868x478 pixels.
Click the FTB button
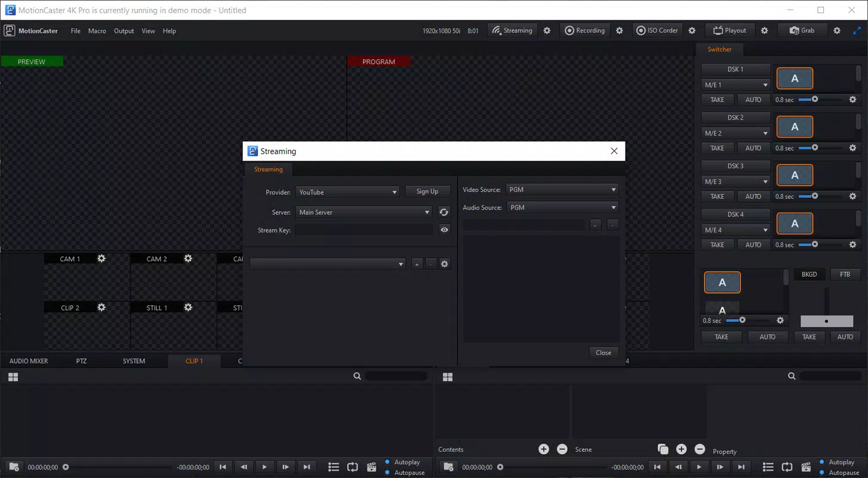point(845,274)
